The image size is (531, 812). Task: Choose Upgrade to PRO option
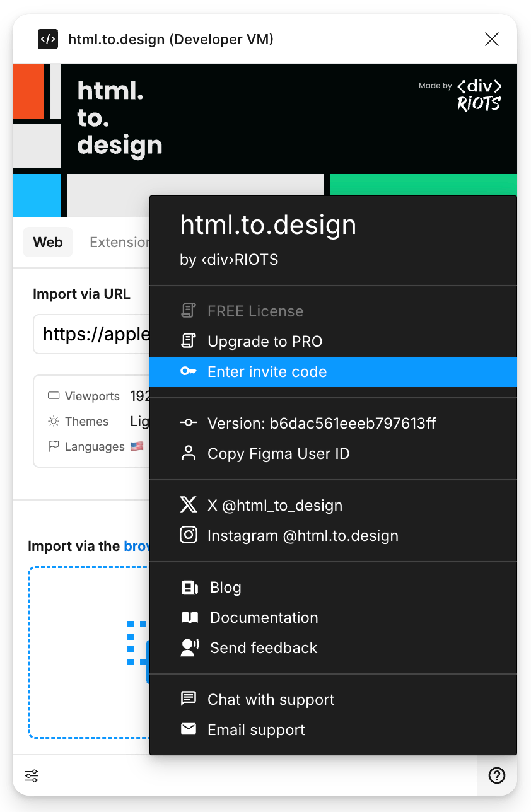tap(265, 342)
